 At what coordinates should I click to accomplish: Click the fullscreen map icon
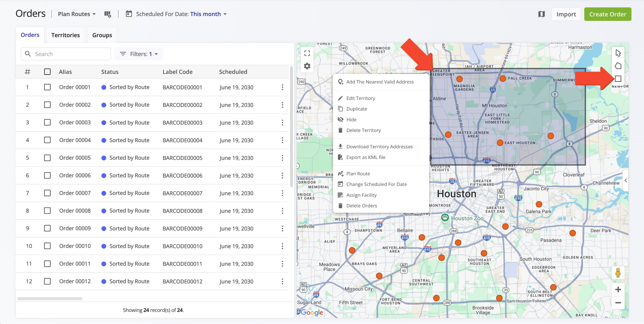click(307, 53)
